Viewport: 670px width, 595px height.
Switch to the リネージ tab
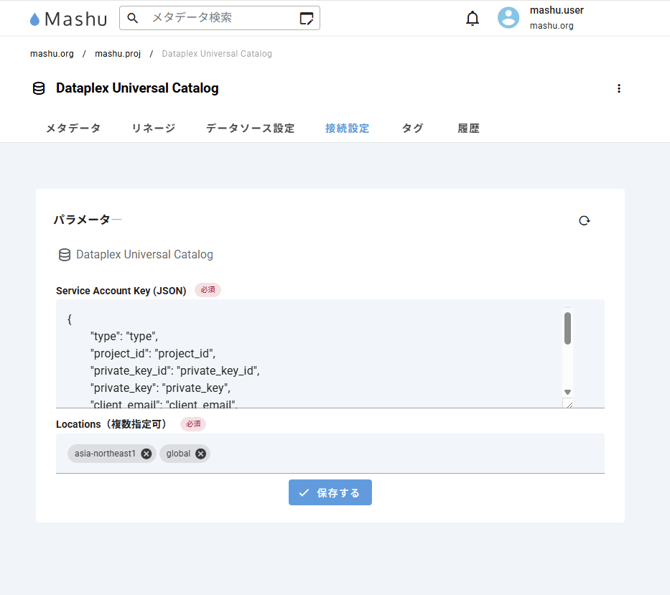[153, 128]
